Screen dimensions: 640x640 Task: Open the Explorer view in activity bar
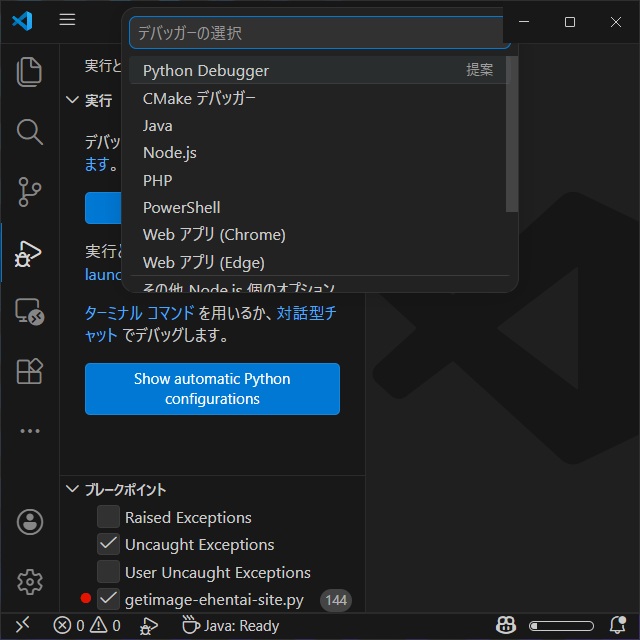30,72
